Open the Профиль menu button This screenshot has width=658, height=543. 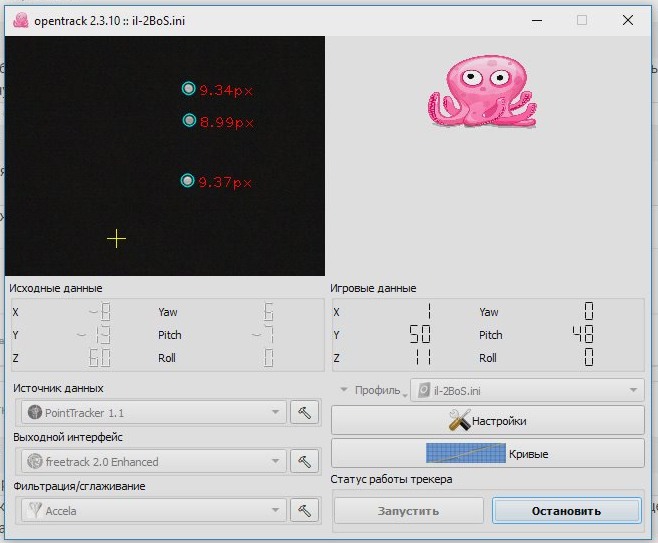[373, 390]
